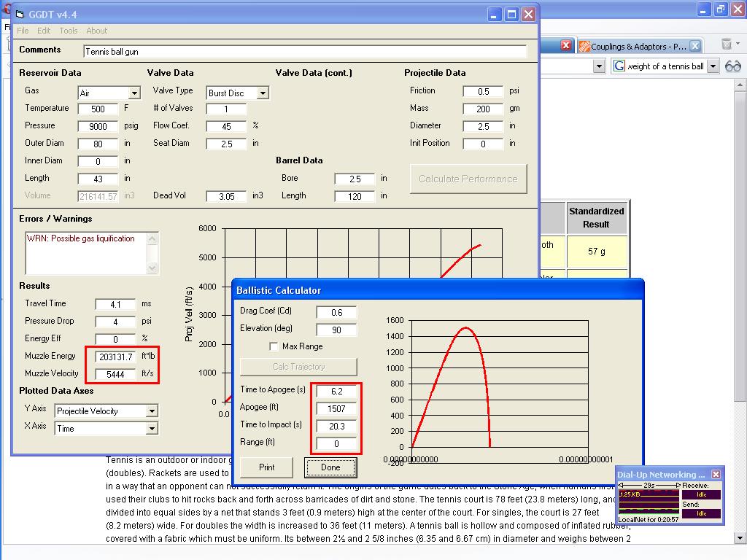Screen dimensions: 747x560
Task: Open the Y Axis plotted data dropdown
Action: 152,411
